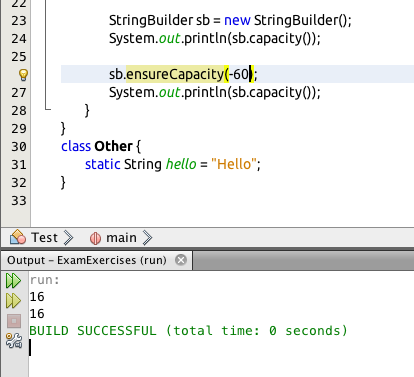This screenshot has height=377, width=414.
Task: Click the -60 argument value
Action: pos(239,74)
